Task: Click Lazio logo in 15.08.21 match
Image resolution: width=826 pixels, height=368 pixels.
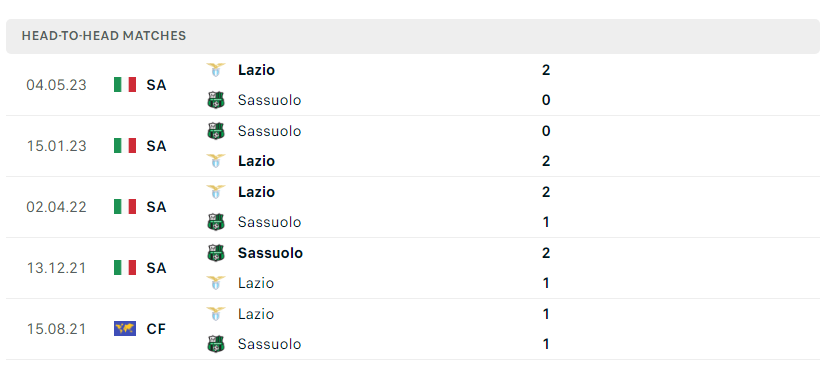Action: coord(215,314)
